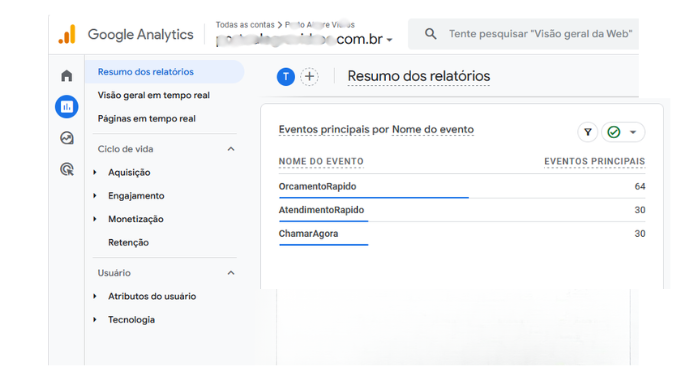
Task: Collapse the Usuário section
Action: coord(231,273)
